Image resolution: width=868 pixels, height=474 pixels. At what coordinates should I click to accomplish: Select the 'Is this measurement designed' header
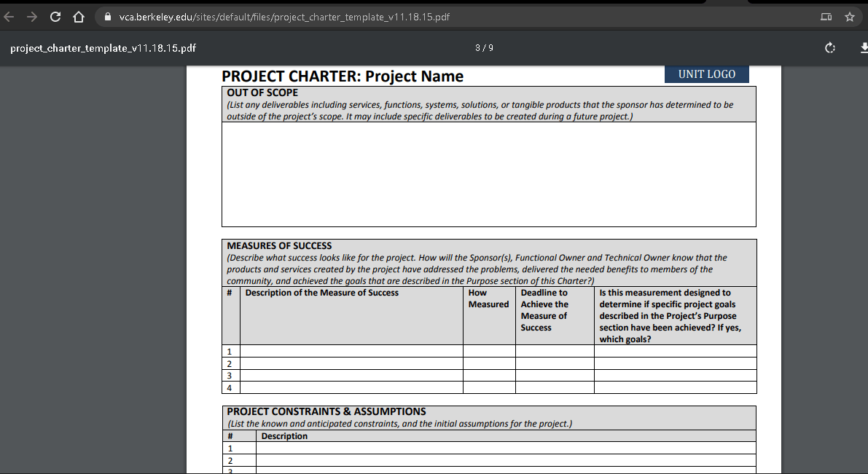[670, 316]
